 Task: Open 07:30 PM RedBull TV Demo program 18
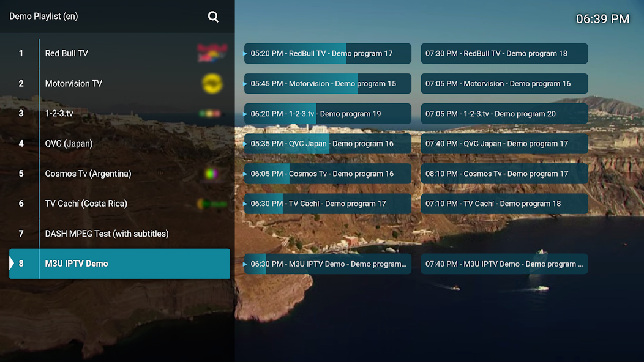[x=504, y=53]
